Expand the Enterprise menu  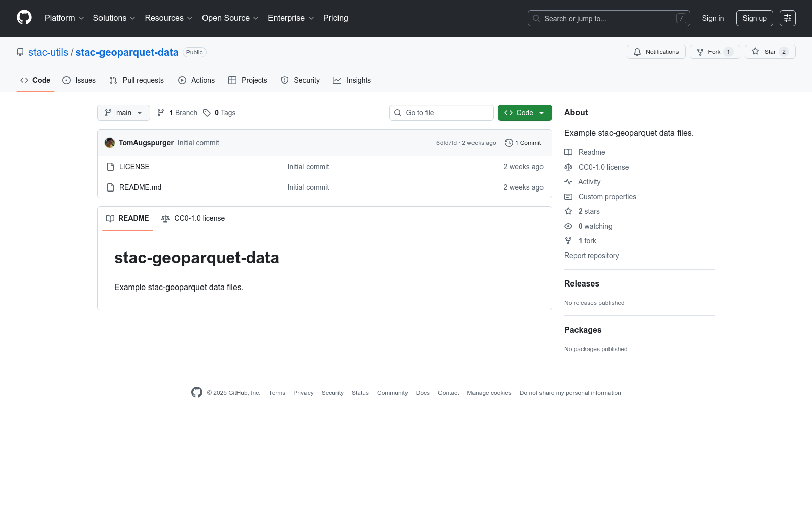[x=291, y=18]
